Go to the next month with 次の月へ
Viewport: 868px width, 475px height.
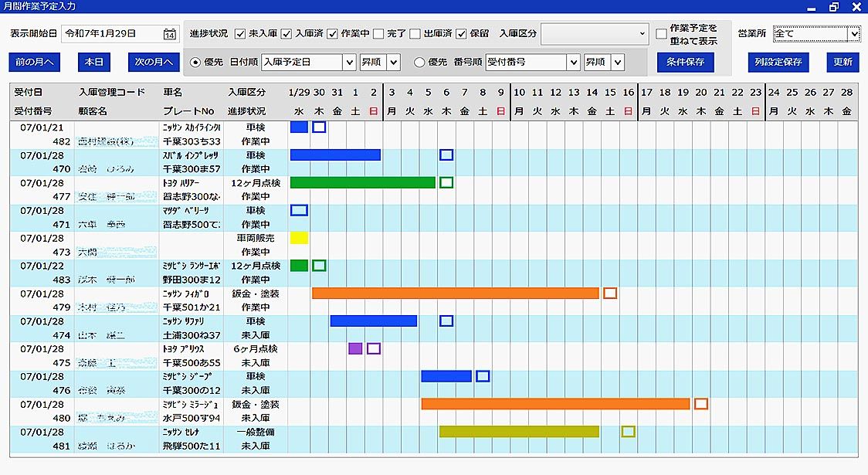154,62
